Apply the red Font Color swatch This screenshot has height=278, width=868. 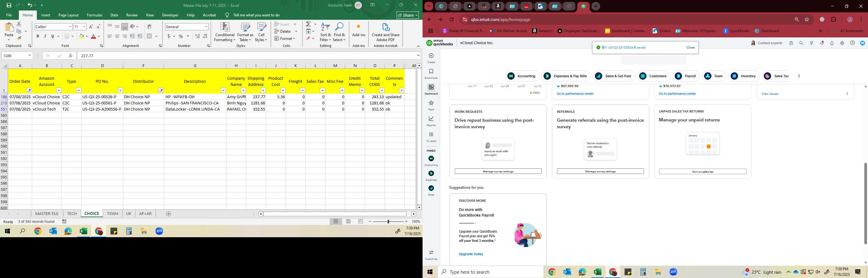[93, 36]
